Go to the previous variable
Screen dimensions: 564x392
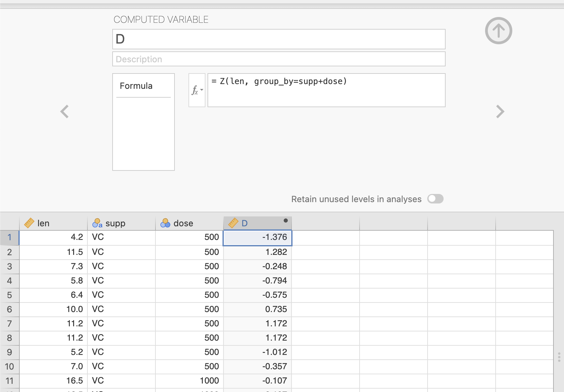(x=64, y=111)
